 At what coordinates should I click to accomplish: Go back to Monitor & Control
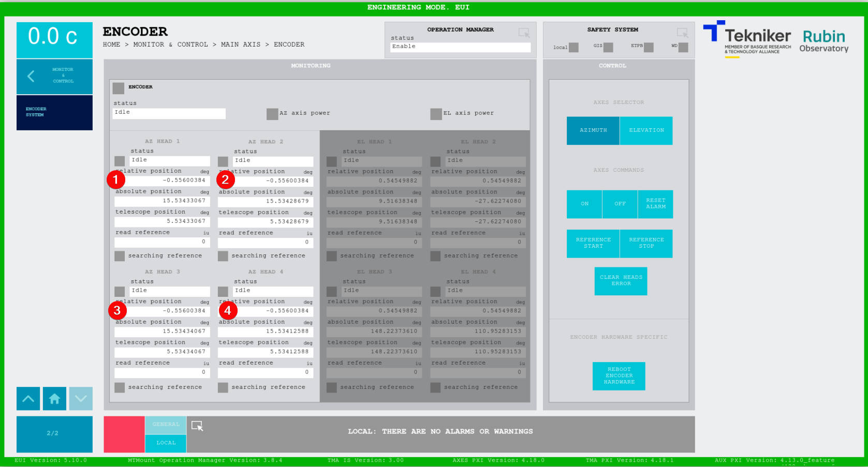point(54,76)
